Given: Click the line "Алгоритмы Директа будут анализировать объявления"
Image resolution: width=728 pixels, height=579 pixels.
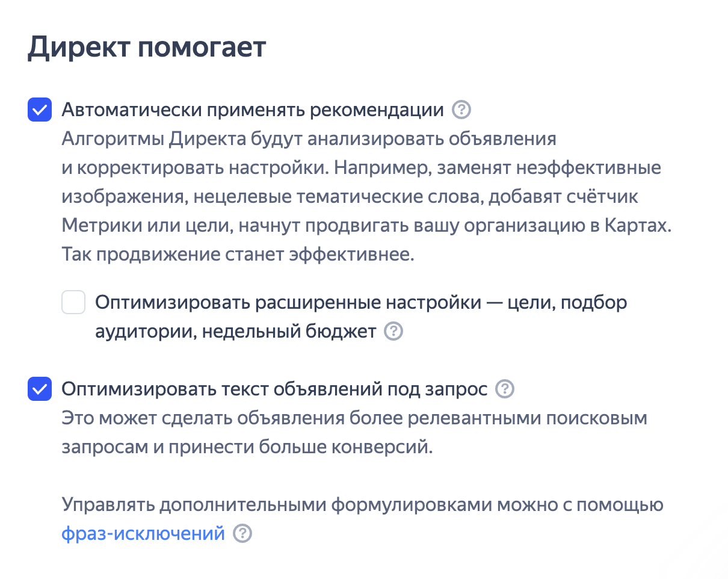Looking at the screenshot, I should tap(309, 139).
